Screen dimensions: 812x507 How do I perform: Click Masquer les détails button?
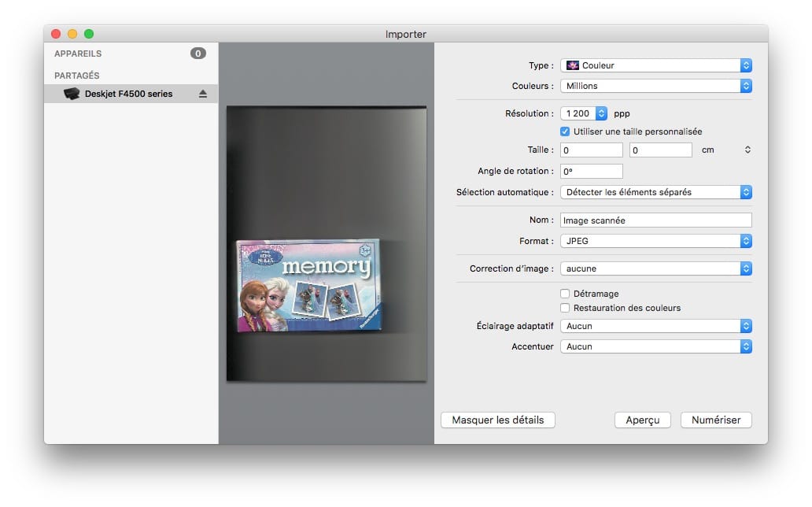click(497, 420)
